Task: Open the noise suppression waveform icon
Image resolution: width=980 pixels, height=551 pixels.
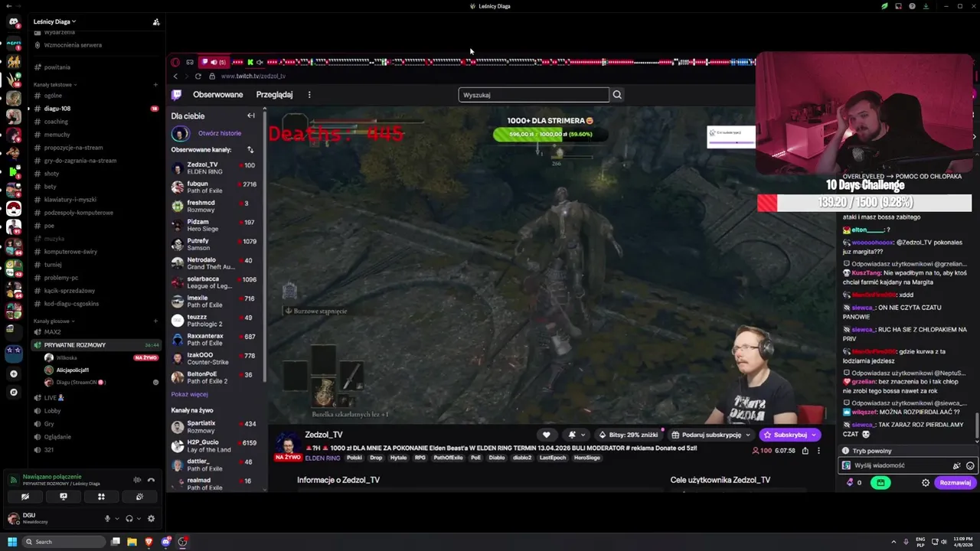Action: point(137,480)
